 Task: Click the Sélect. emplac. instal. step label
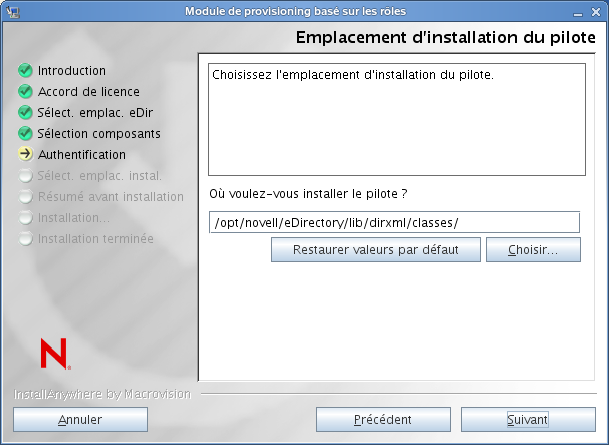click(99, 176)
